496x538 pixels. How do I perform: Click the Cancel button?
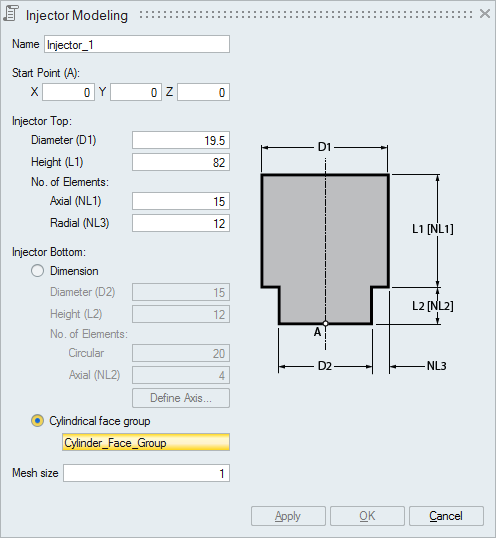tap(446, 516)
